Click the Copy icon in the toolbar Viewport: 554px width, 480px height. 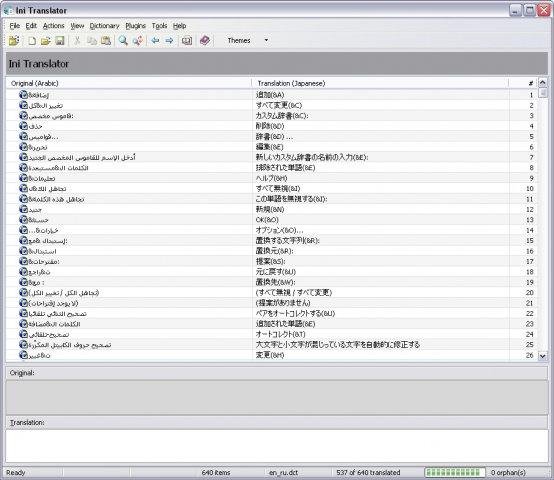(92, 41)
